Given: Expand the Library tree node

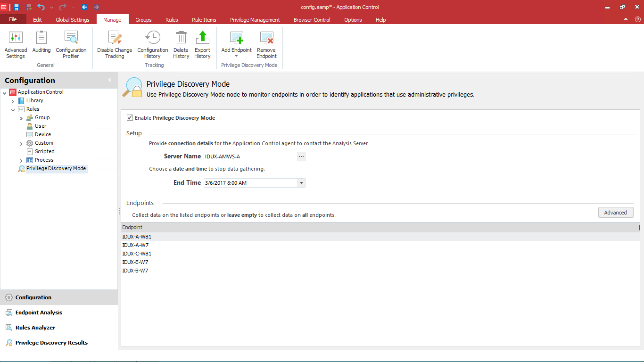Looking at the screenshot, I should click(13, 101).
